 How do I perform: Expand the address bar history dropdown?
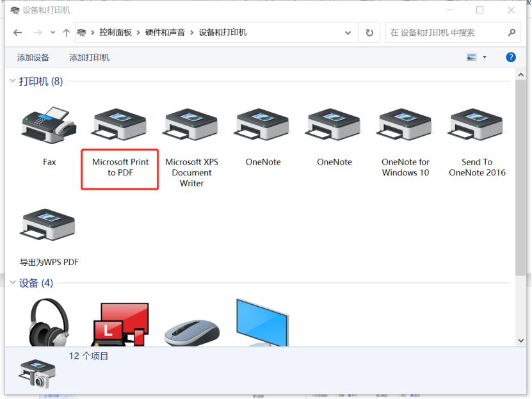pos(348,33)
